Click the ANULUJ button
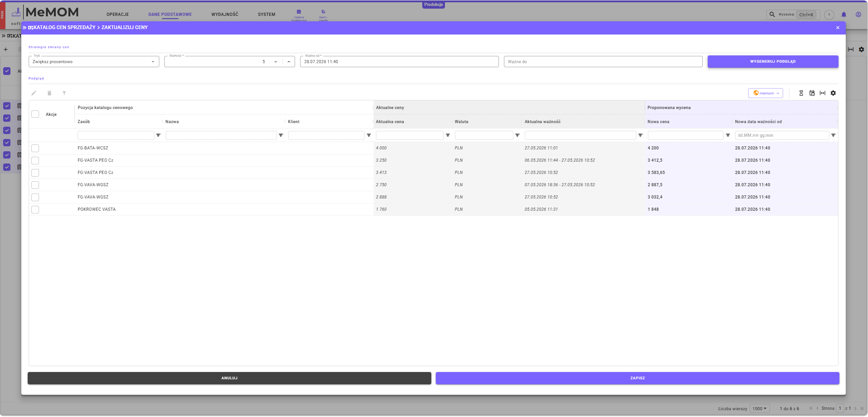This screenshot has height=417, width=868. point(229,378)
